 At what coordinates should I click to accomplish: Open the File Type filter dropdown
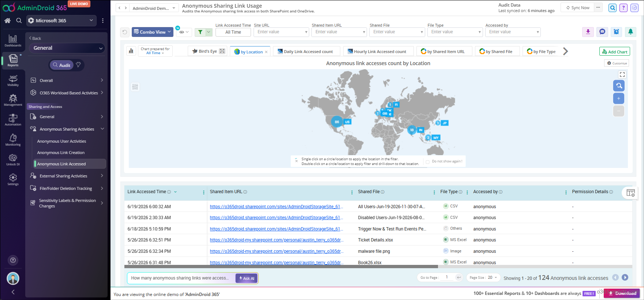click(455, 32)
